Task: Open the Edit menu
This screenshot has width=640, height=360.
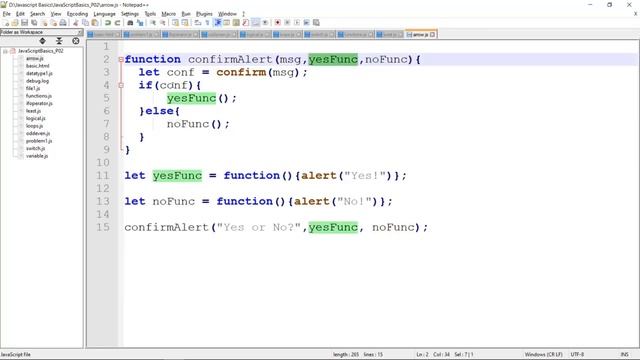Action: coord(20,14)
